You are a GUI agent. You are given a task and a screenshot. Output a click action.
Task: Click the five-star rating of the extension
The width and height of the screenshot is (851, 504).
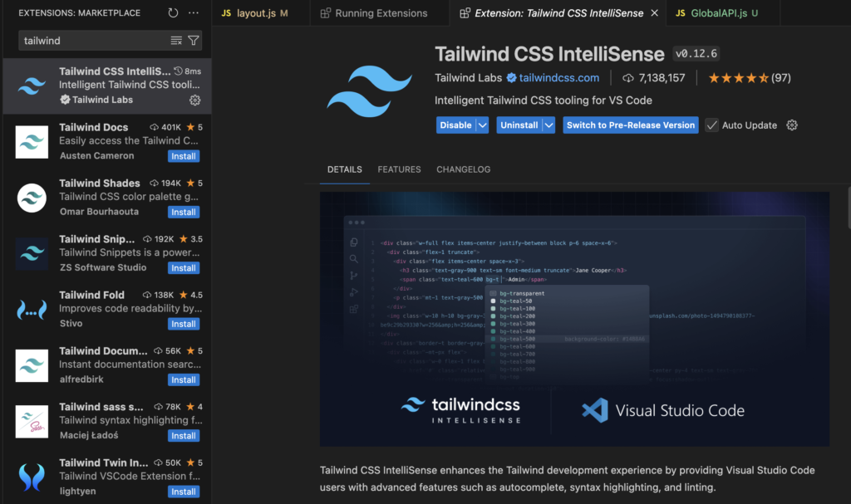point(738,78)
